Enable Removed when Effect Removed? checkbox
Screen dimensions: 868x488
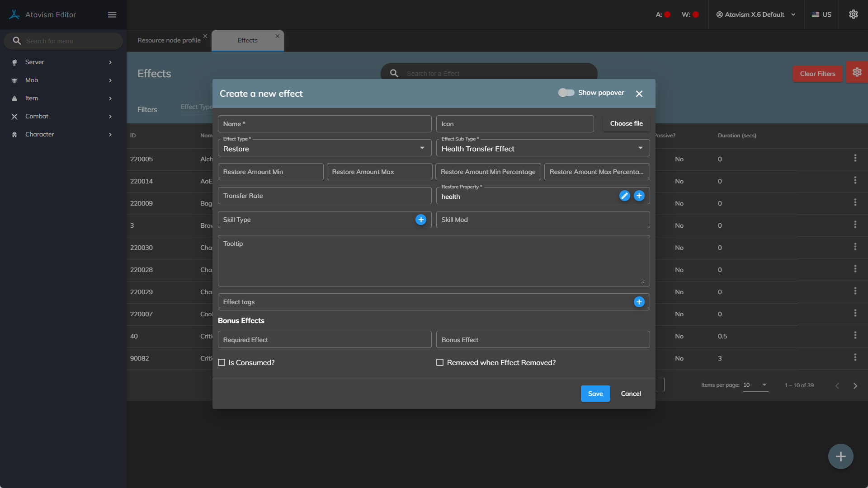click(440, 362)
